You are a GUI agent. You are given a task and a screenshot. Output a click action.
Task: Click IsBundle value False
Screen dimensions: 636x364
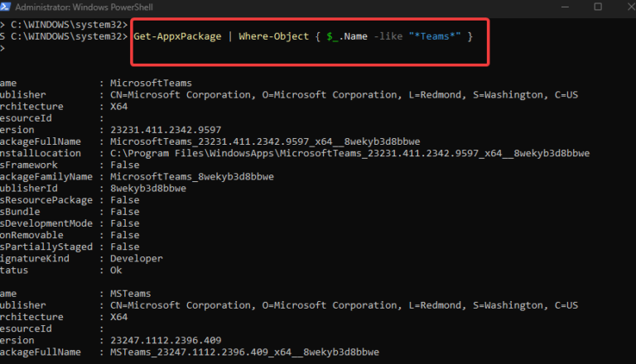tap(124, 212)
